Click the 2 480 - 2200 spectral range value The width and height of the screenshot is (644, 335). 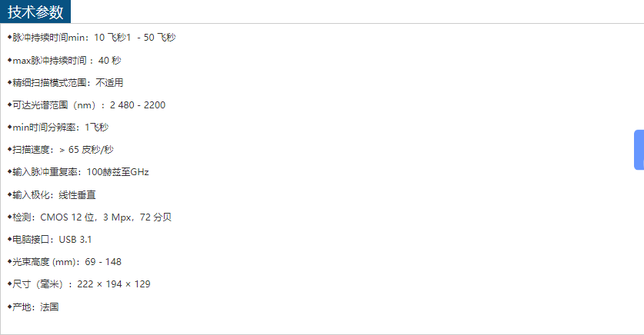pyautogui.click(x=138, y=105)
